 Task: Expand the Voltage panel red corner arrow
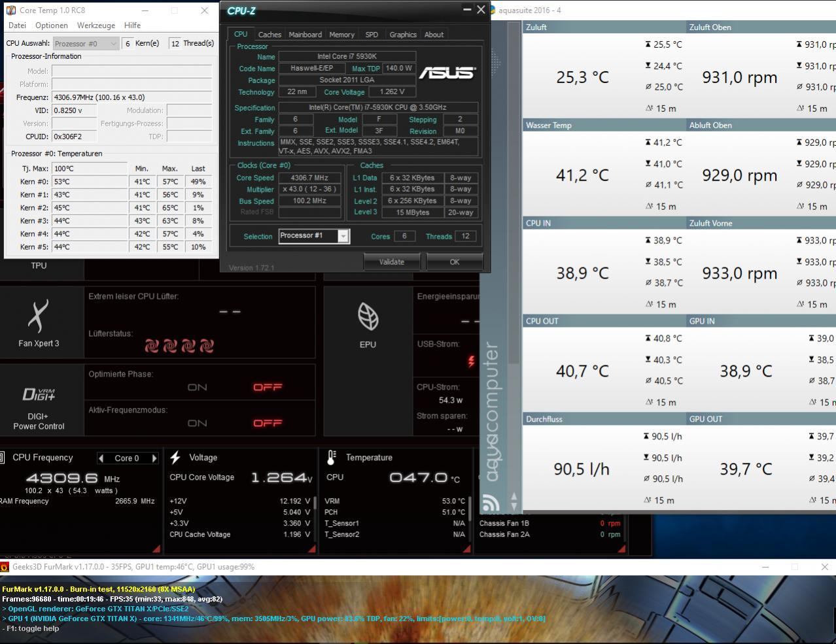click(x=311, y=549)
